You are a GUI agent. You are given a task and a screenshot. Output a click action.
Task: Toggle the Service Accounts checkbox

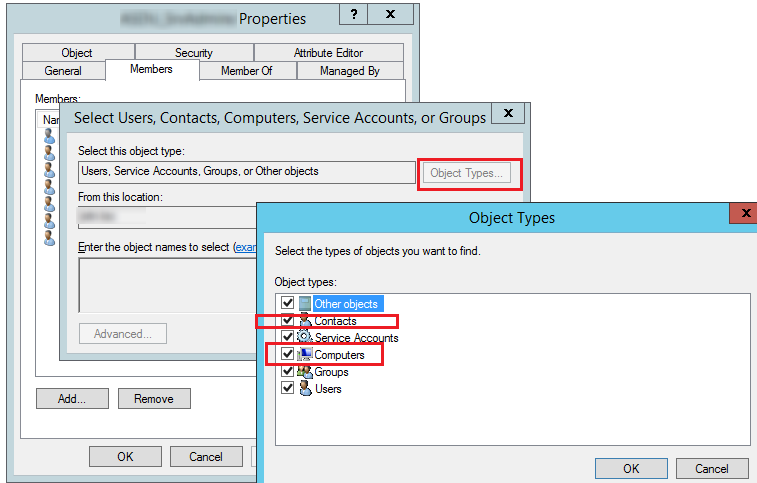tap(288, 338)
